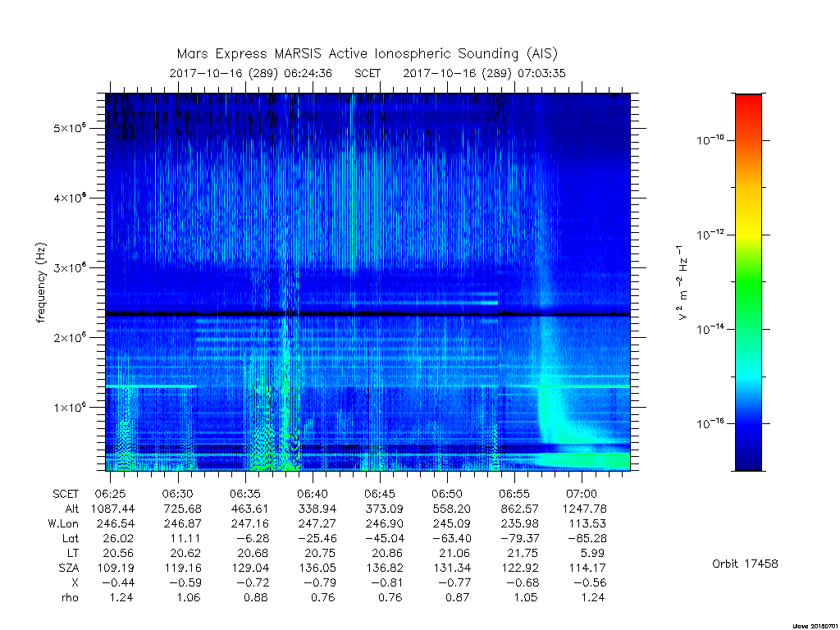840x630 pixels.
Task: Click the "06:30" time tick label
Action: click(x=177, y=494)
